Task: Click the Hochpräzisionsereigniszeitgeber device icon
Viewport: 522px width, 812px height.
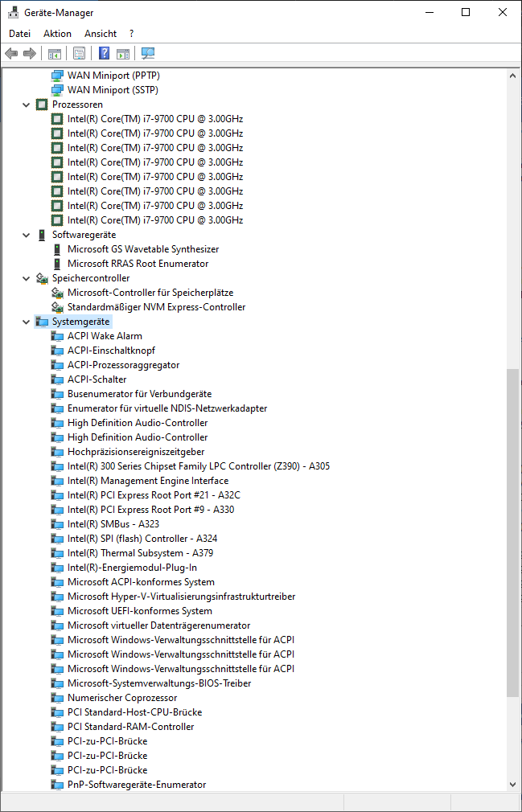Action: point(57,452)
